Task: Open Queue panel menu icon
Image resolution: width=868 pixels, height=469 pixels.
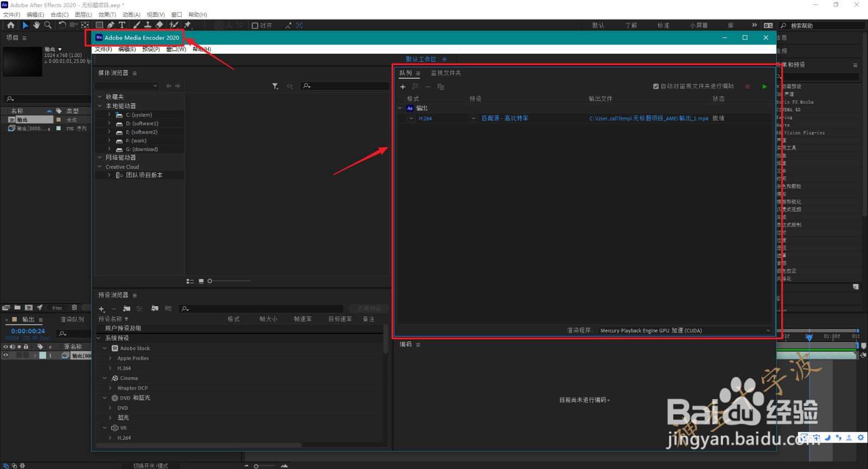Action: tap(418, 73)
